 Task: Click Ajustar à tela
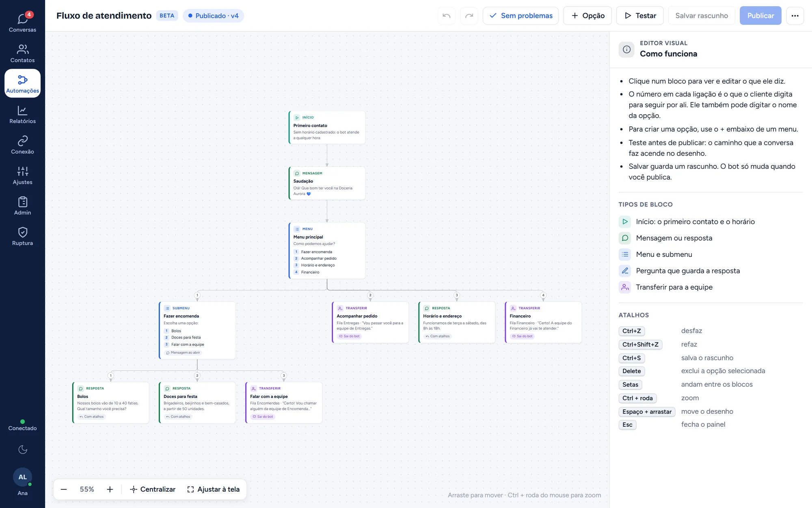coord(214,489)
